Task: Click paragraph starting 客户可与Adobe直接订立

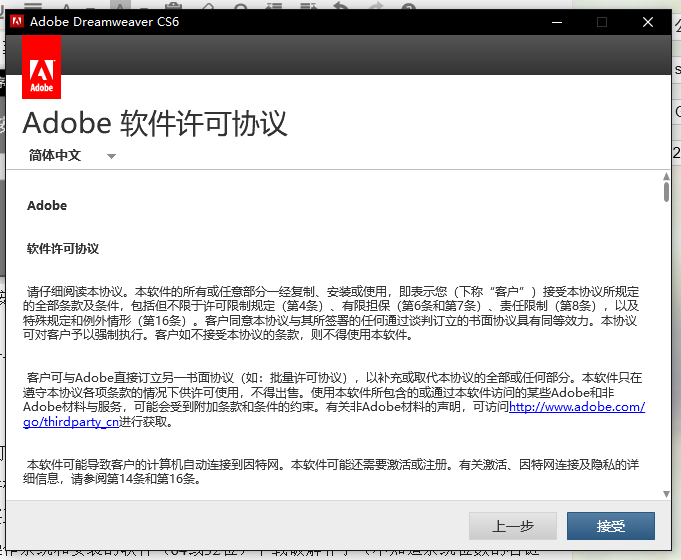Action: click(x=334, y=400)
